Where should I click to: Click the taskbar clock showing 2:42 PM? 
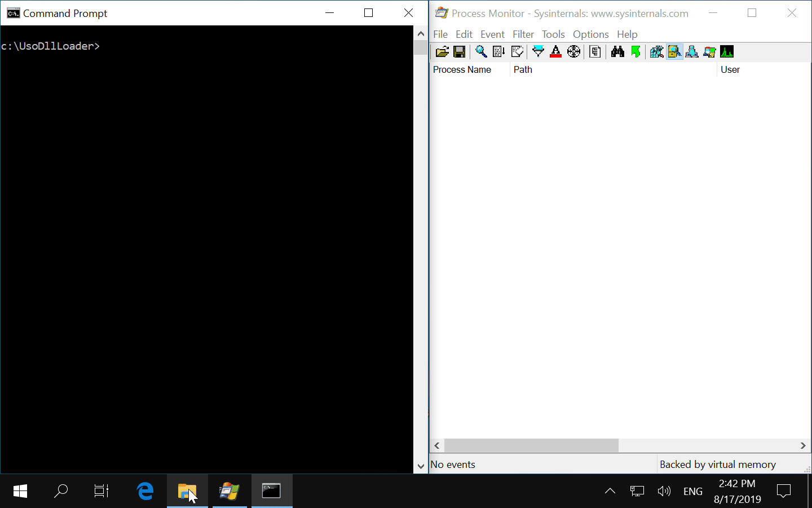[737, 491]
